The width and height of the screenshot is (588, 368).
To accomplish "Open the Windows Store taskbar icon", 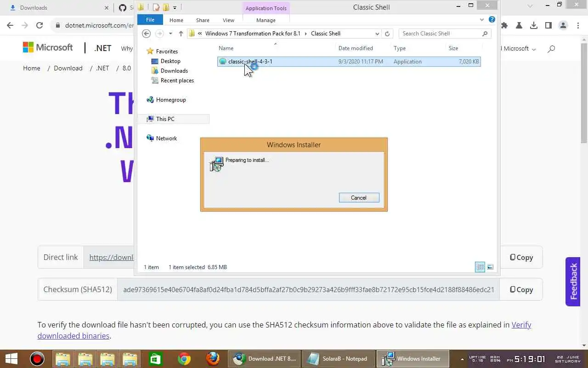I will (155, 359).
